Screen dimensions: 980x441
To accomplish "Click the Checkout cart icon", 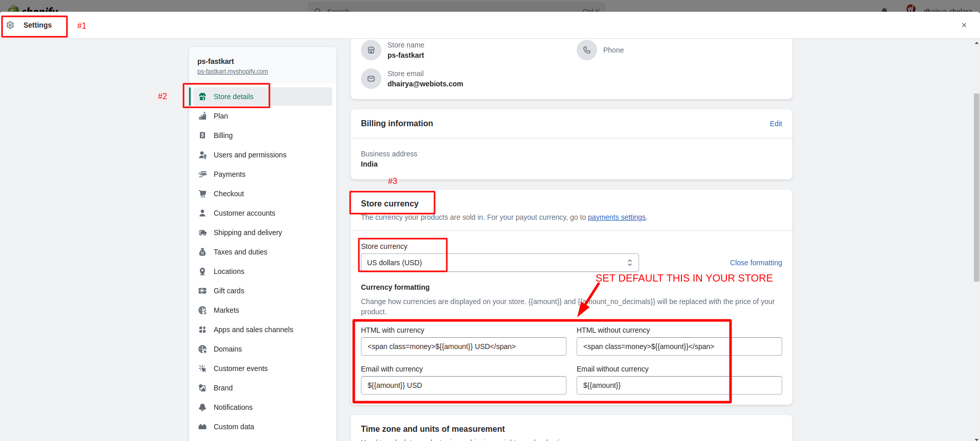I will (202, 194).
